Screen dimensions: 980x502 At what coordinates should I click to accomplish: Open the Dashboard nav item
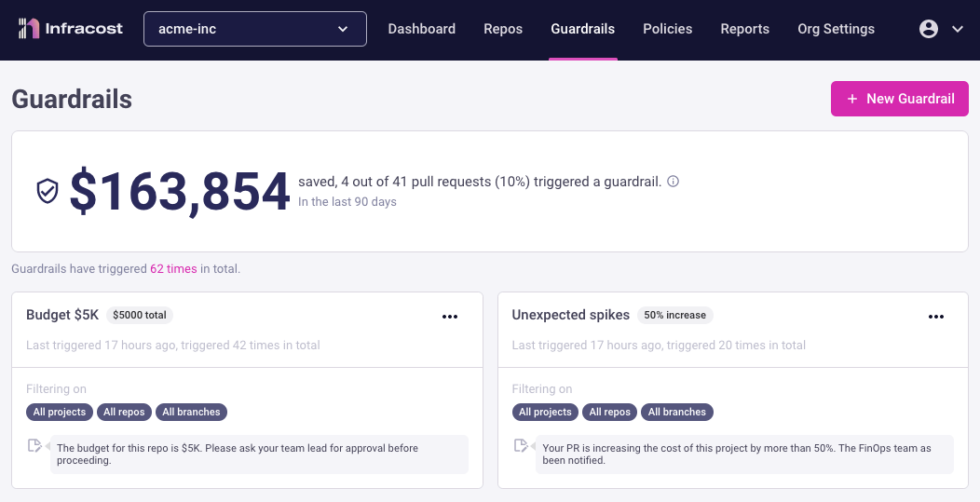click(x=422, y=29)
